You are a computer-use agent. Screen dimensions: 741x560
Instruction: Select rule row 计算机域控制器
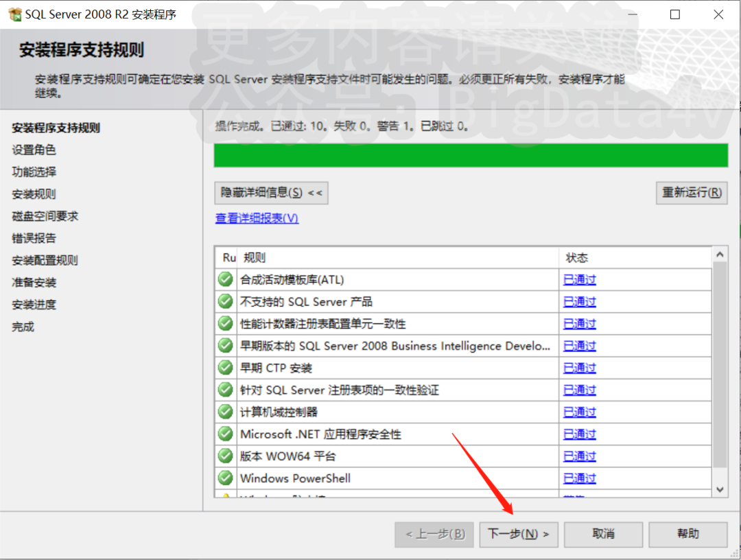tap(463, 412)
